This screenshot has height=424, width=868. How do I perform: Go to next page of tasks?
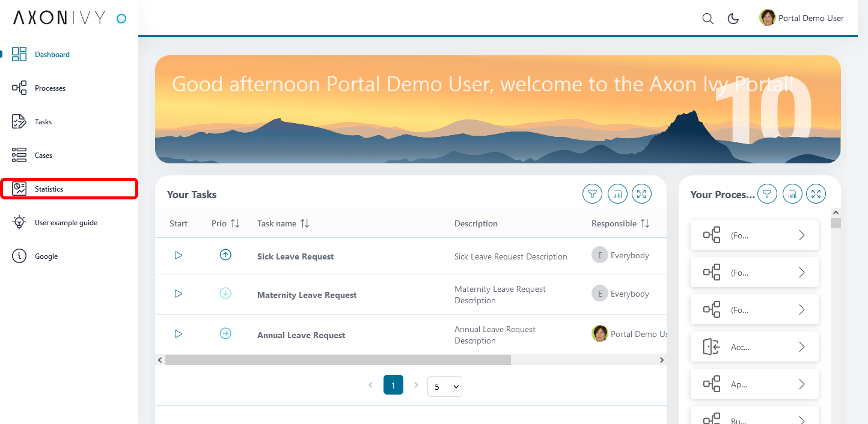pos(416,385)
